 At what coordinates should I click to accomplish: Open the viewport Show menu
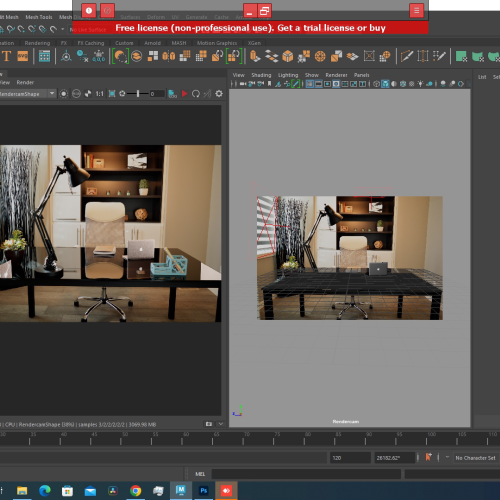312,75
